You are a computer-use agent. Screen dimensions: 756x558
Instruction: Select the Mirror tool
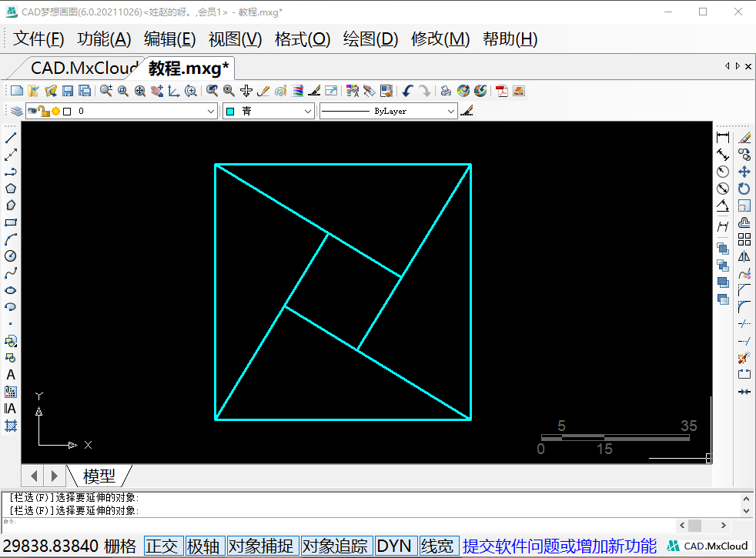coord(744,256)
